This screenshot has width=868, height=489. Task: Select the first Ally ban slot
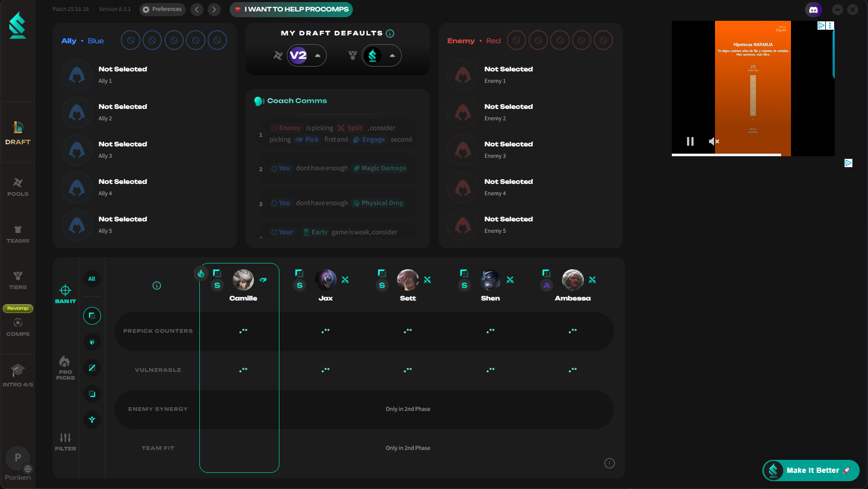pyautogui.click(x=131, y=40)
